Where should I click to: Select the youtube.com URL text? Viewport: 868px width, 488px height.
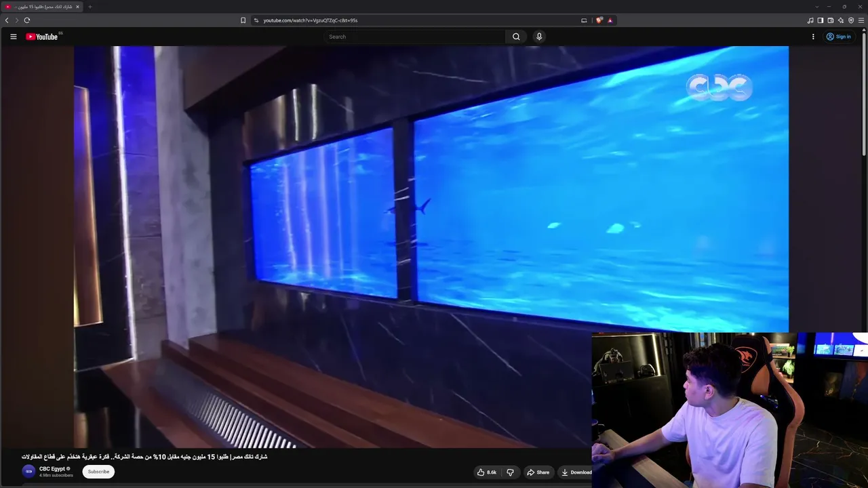click(x=311, y=20)
